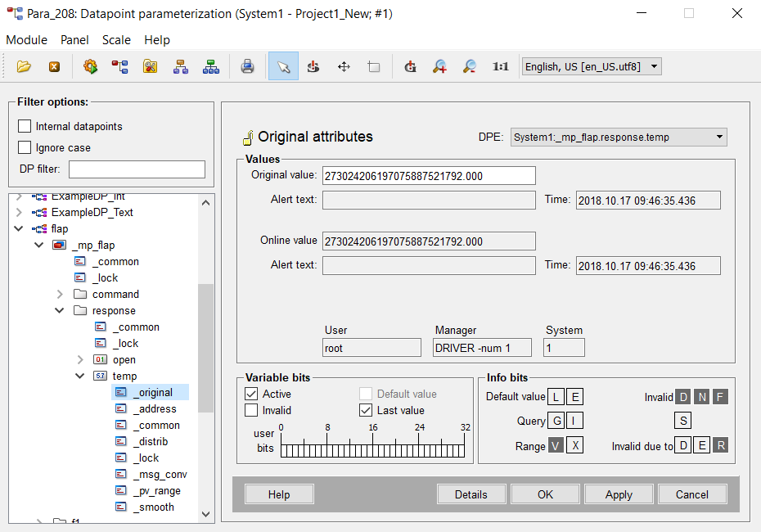Toggle the Ignore case checkbox
This screenshot has width=761, height=532.
click(x=25, y=147)
